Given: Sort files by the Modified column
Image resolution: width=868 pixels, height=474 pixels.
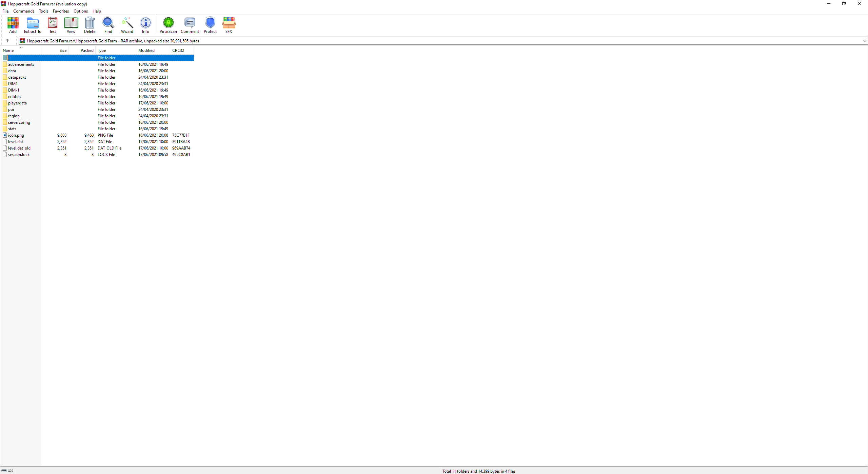Looking at the screenshot, I should pos(153,51).
